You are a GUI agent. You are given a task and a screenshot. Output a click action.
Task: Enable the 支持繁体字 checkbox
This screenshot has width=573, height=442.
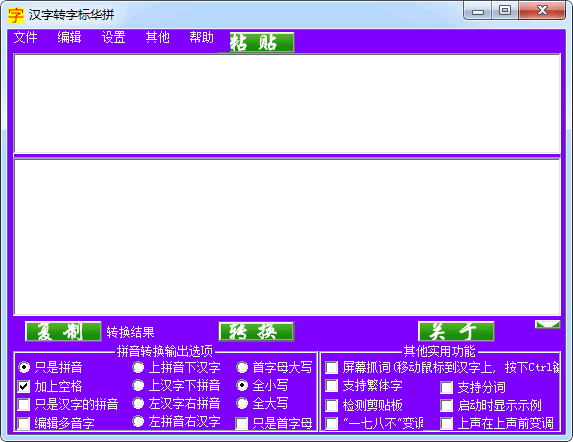tap(331, 385)
